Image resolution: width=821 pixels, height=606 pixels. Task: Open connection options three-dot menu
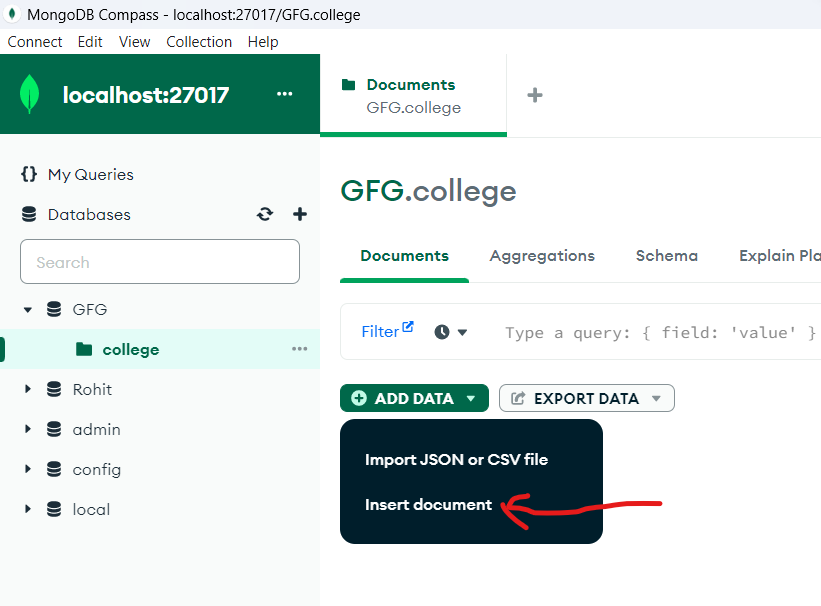[x=285, y=94]
